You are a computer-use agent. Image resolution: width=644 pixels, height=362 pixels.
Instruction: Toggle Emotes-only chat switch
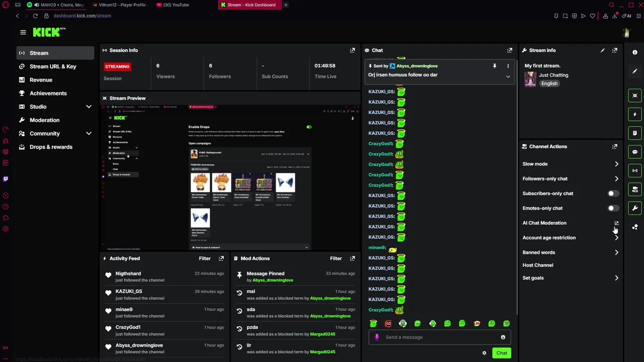[613, 208]
